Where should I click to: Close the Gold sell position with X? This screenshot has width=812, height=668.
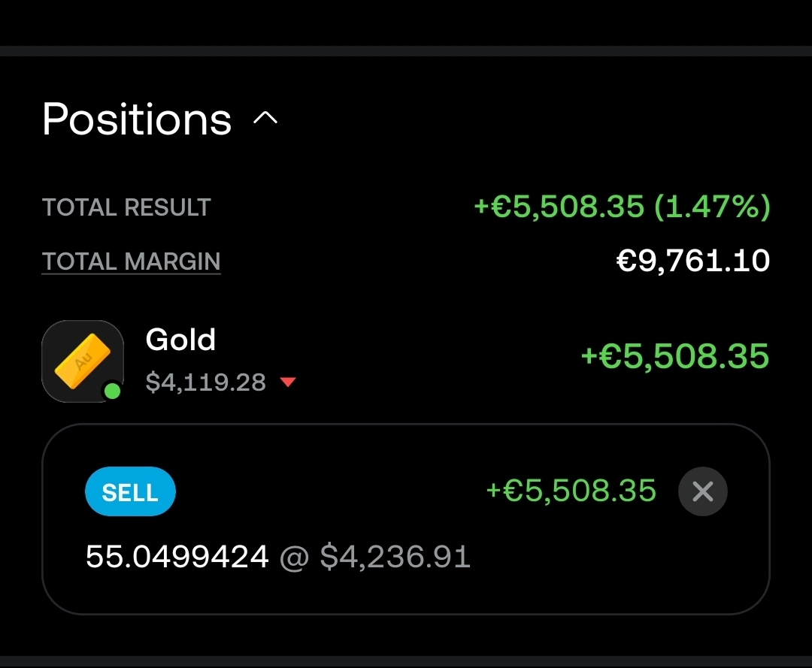[x=702, y=491]
